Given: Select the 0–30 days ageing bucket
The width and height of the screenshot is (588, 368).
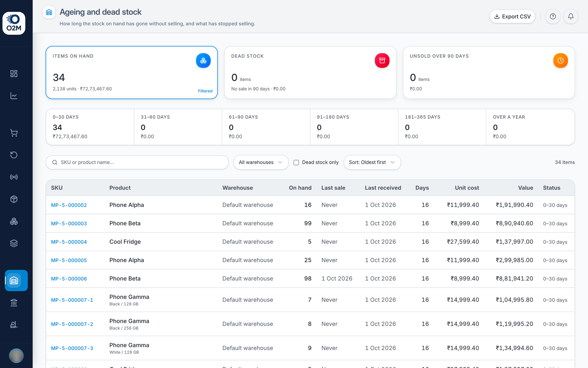Looking at the screenshot, I should (x=90, y=127).
